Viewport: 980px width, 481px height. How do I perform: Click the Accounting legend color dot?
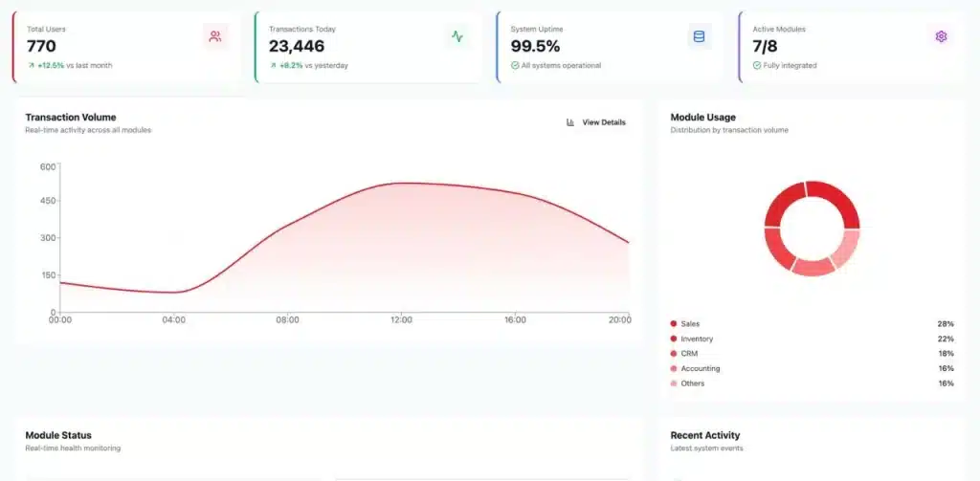click(x=673, y=368)
